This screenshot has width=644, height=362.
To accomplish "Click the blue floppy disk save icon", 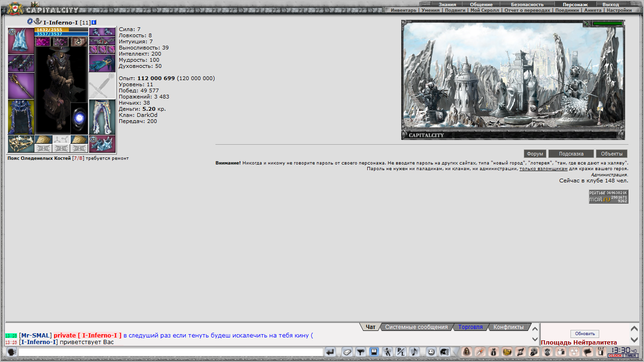I will pos(374,352).
